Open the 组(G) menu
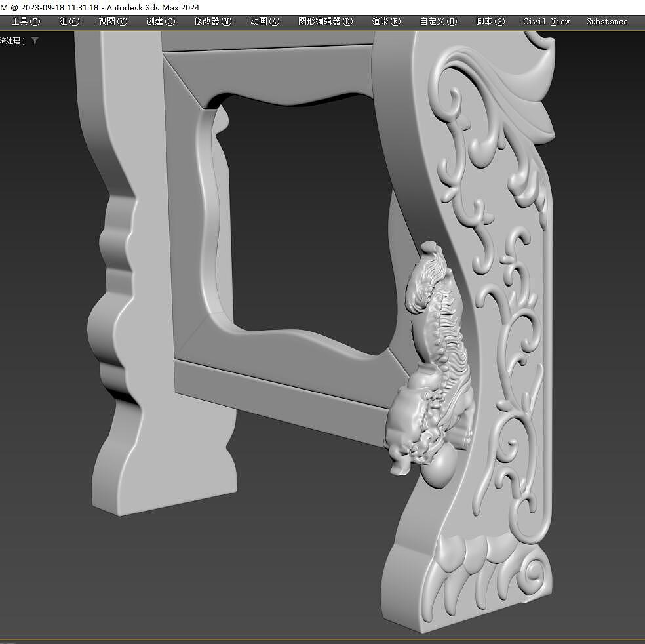Screen dimensions: 645x644 point(69,21)
